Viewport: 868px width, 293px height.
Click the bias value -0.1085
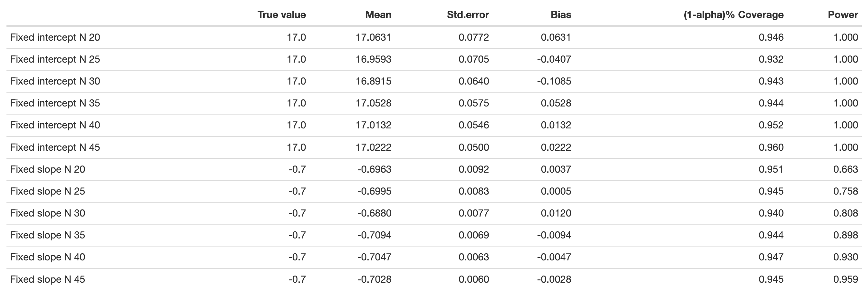554,81
